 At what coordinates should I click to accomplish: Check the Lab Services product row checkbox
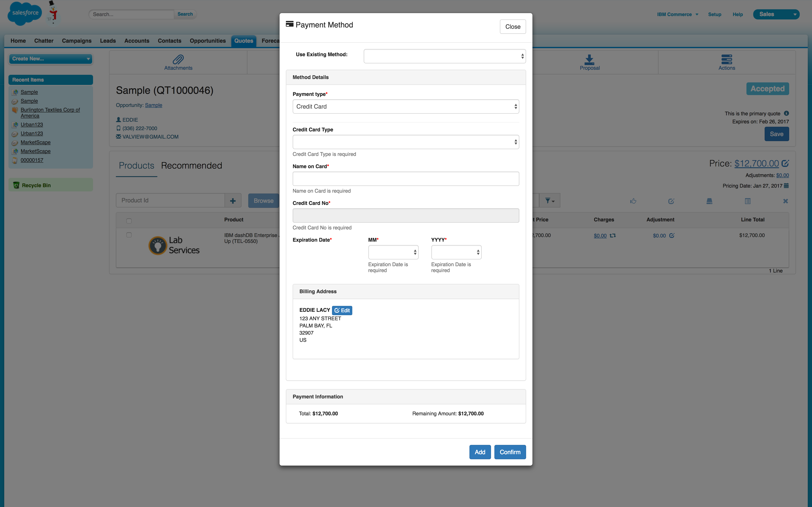coord(129,235)
